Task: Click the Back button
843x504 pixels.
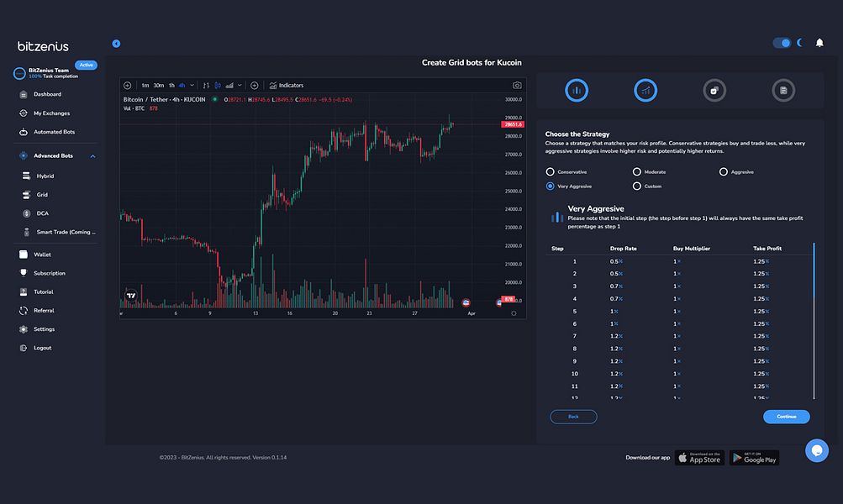Action: point(573,417)
